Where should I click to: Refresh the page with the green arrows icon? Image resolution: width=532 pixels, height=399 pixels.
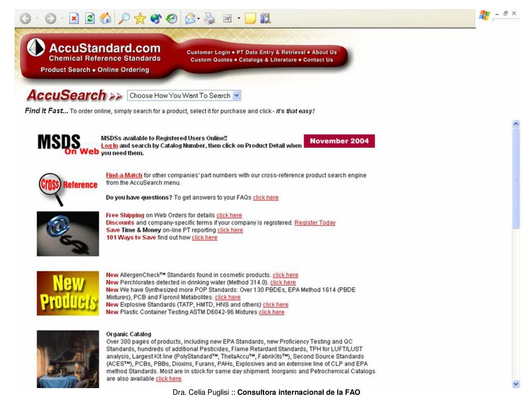point(90,18)
